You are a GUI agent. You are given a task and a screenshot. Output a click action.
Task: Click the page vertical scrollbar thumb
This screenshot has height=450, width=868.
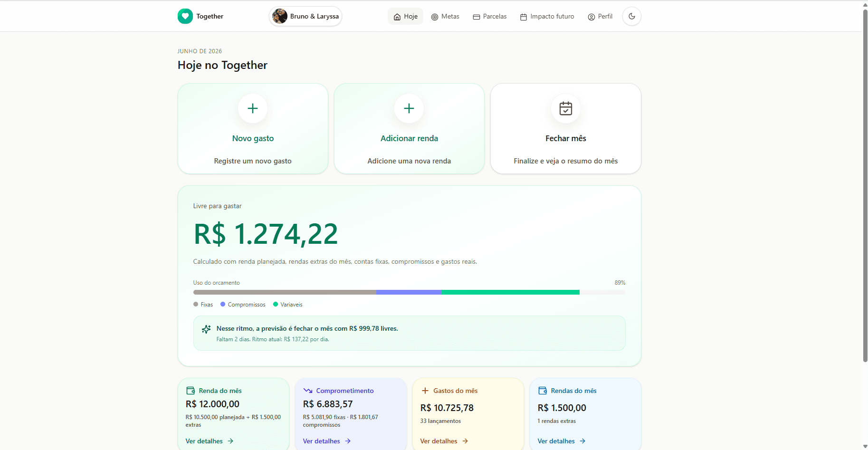[865, 185]
